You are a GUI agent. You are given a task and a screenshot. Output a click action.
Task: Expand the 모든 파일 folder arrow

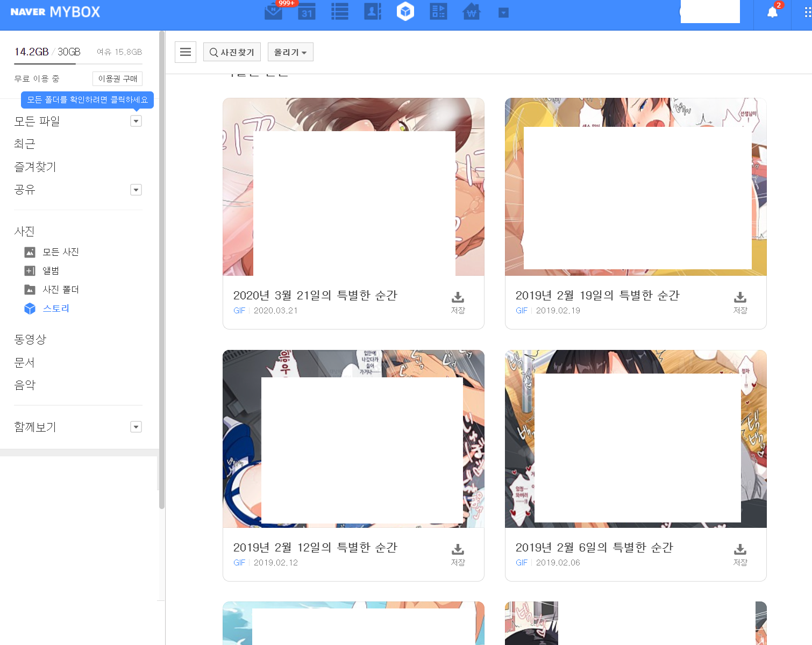136,121
